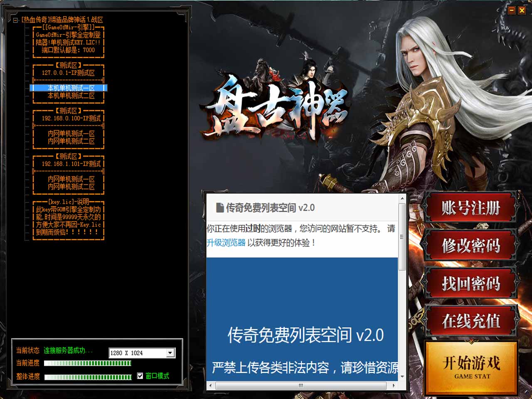Click the [key.lic]-说明 header line
This screenshot has height=399, width=532.
point(69,202)
